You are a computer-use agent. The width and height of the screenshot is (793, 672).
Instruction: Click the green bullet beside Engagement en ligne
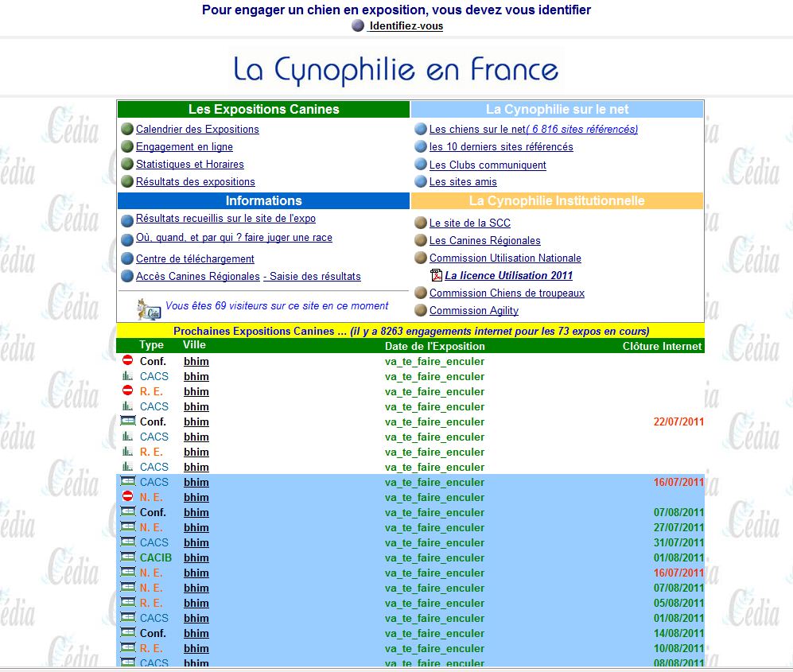127,146
